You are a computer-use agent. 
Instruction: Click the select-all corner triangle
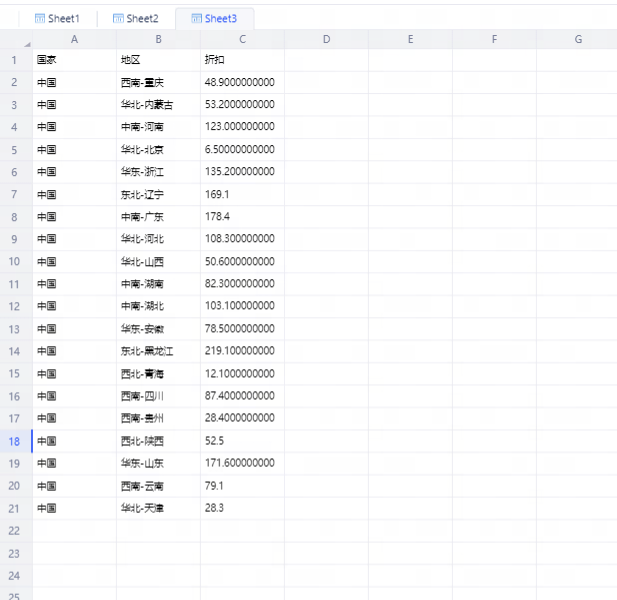click(26, 44)
